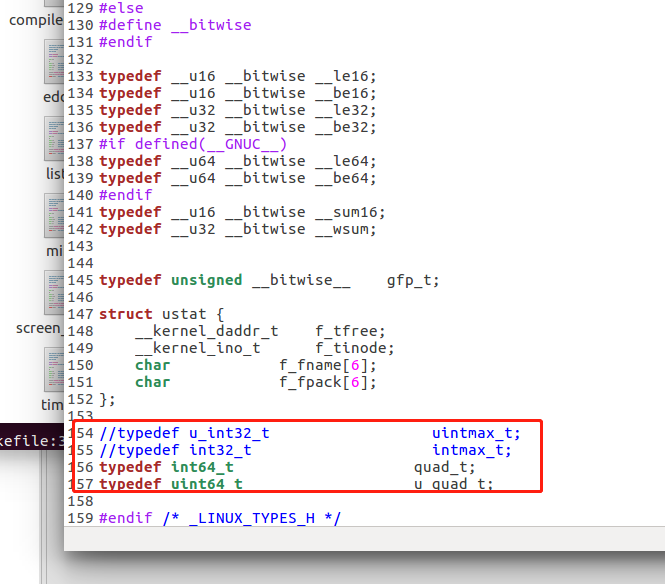The width and height of the screenshot is (665, 584).
Task: Open the file icon labeled 'tim' behind the editor
Action: click(54, 369)
